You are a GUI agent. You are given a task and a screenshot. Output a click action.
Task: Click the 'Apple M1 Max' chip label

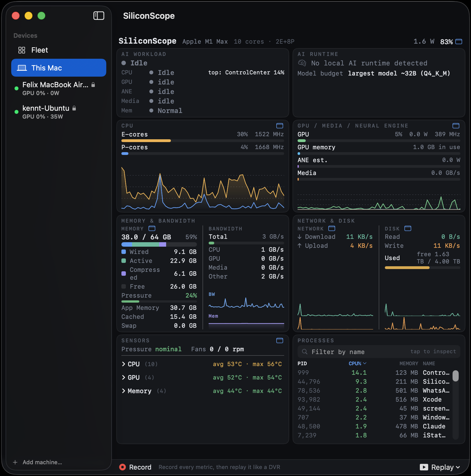[205, 41]
